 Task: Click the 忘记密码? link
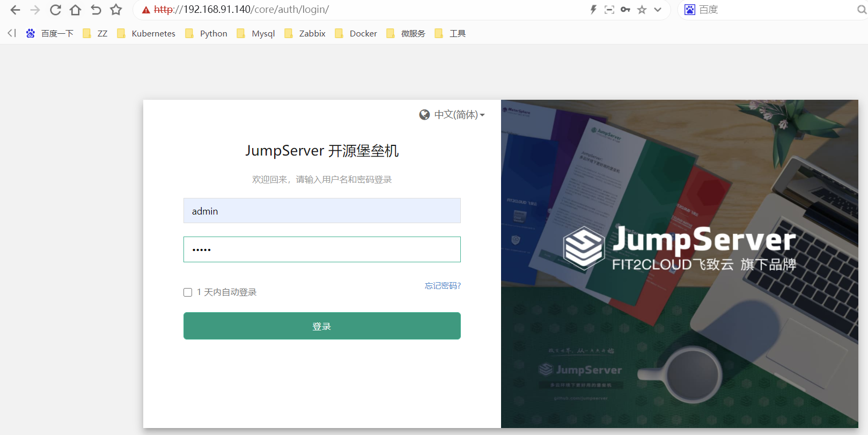[443, 286]
